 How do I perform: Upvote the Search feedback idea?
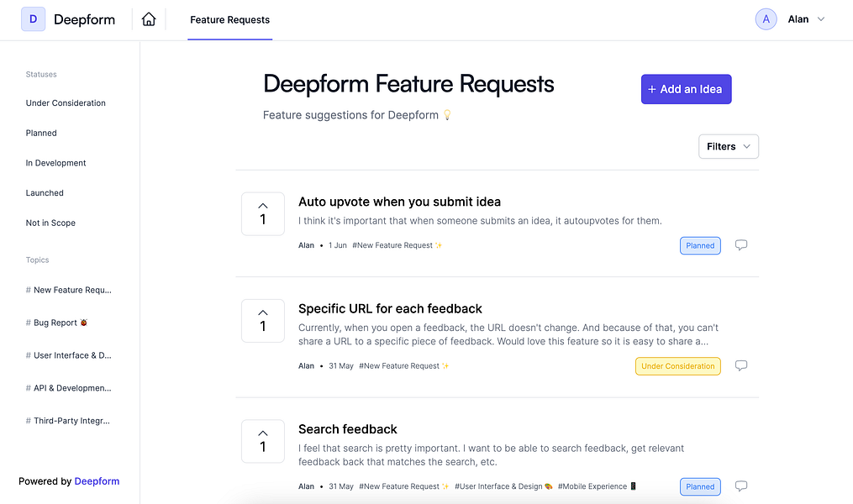point(263,441)
